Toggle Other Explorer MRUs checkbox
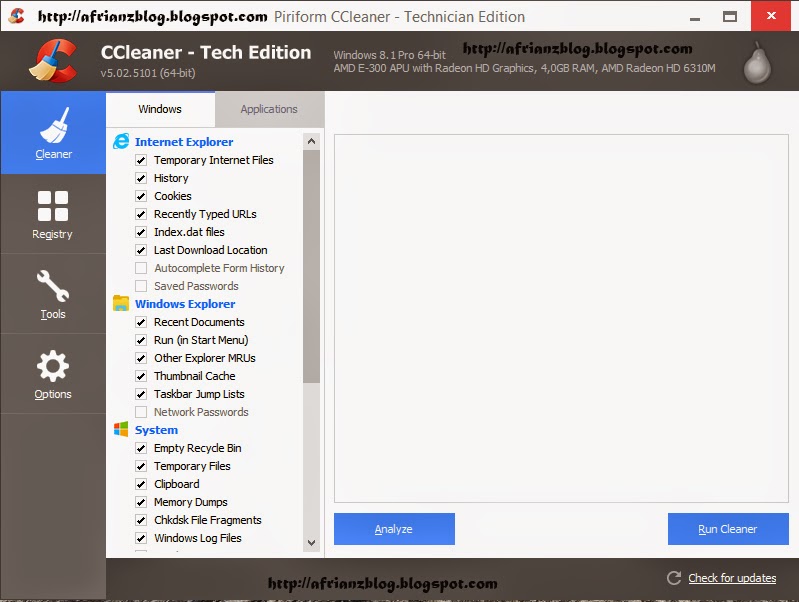 coord(141,358)
